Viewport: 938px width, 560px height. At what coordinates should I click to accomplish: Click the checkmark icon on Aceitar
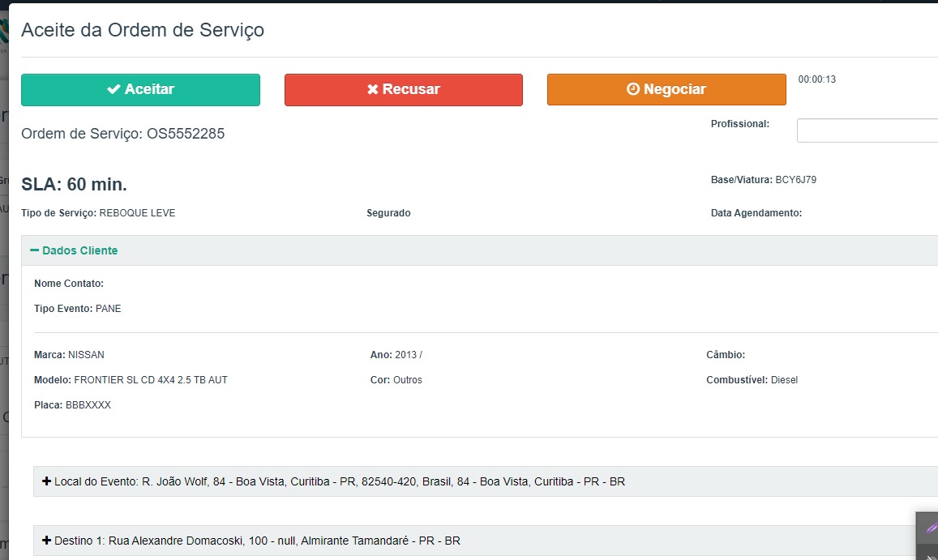[x=114, y=89]
